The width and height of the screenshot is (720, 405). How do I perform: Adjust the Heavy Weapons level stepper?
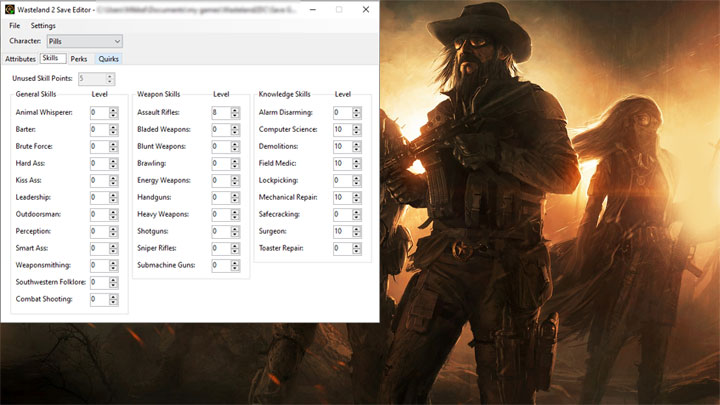point(235,214)
